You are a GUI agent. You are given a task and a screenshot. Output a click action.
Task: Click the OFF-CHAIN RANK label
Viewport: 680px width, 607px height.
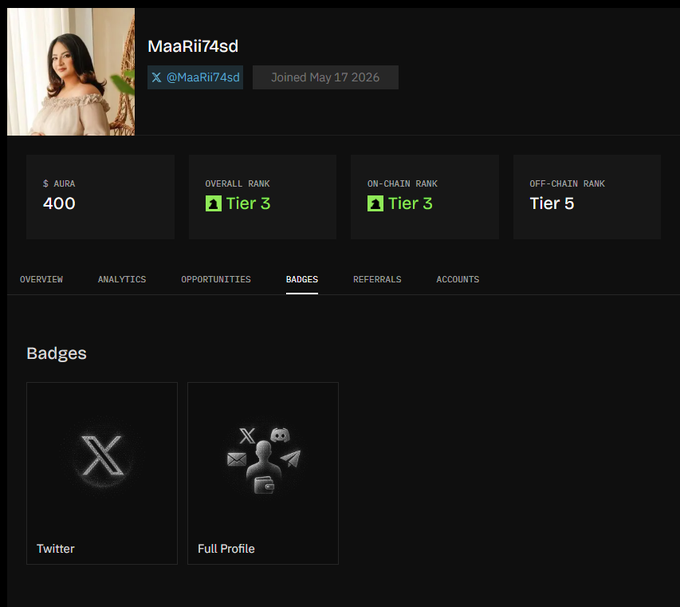coord(567,184)
